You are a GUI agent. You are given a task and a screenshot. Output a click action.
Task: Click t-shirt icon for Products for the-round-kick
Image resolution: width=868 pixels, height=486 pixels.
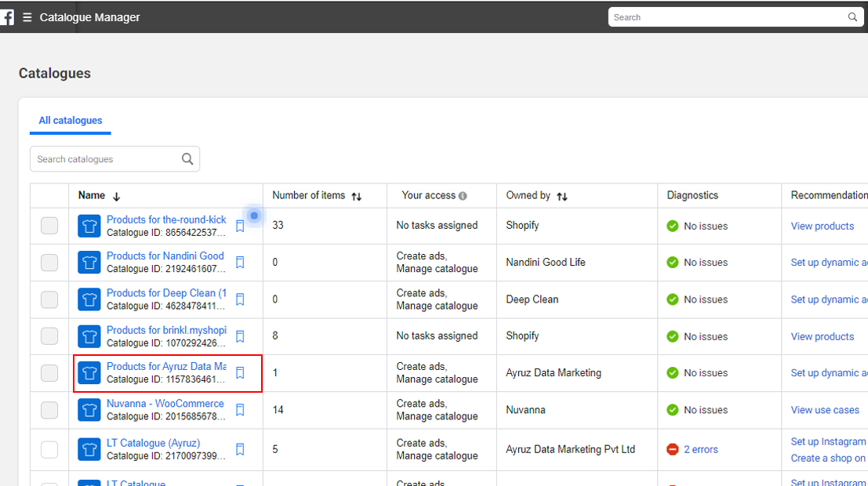(x=89, y=226)
